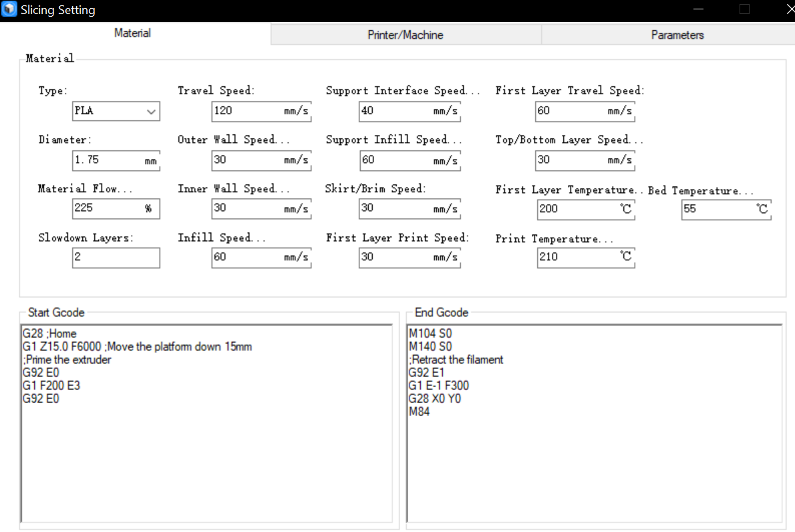The height and width of the screenshot is (532, 795).
Task: Click the Inner Wall Speed input
Action: pyautogui.click(x=261, y=208)
